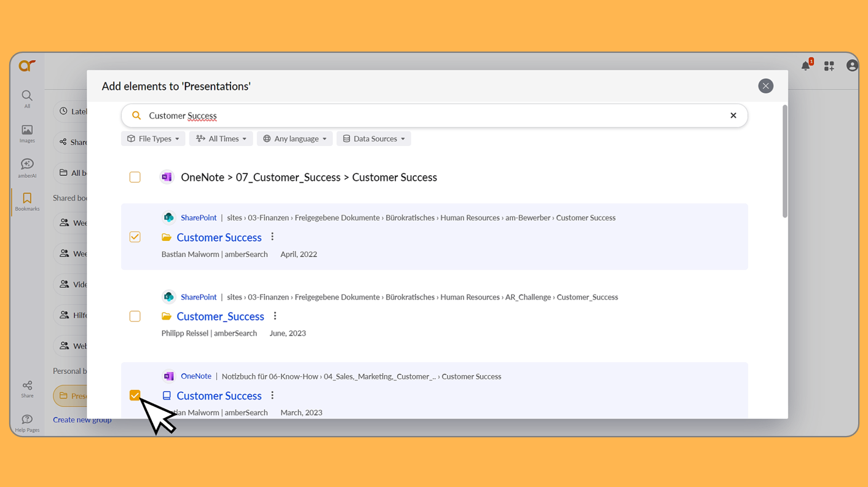Image resolution: width=868 pixels, height=487 pixels.
Task: Open the Data Sources dropdown
Action: point(374,139)
